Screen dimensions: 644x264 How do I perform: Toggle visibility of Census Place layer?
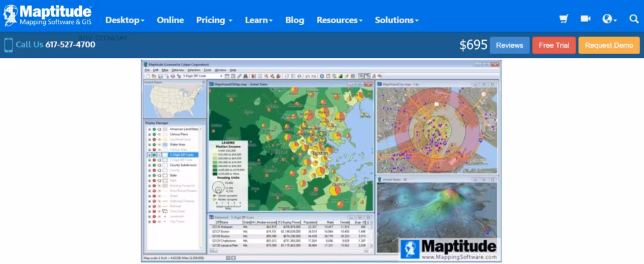tap(154, 135)
